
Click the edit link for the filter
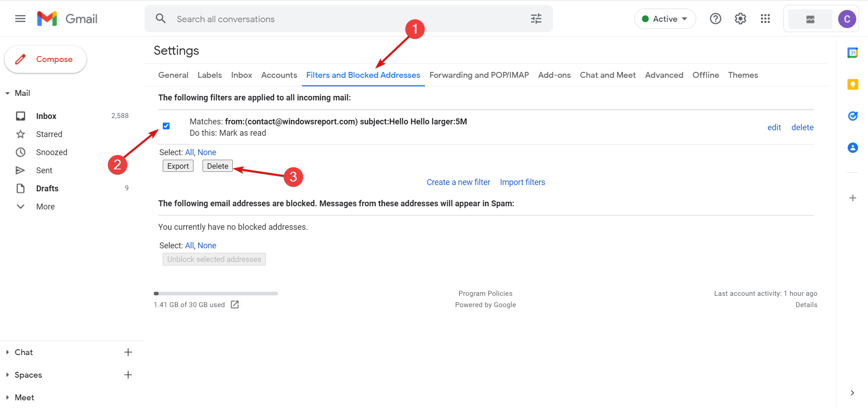[774, 128]
